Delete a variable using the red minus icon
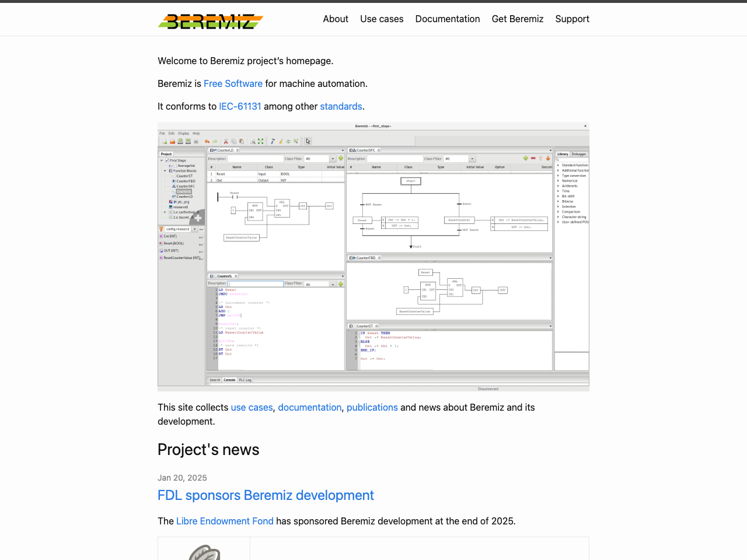Image resolution: width=747 pixels, height=560 pixels. coord(533,158)
